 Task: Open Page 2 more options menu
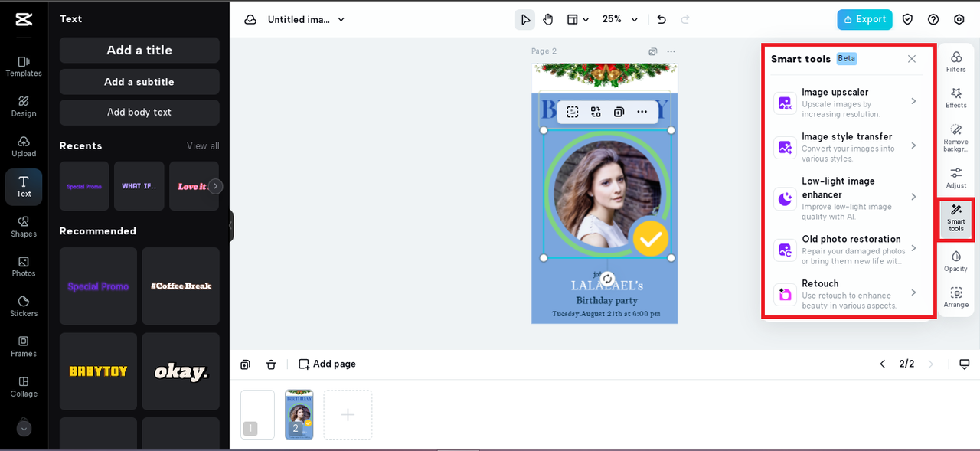pos(671,51)
